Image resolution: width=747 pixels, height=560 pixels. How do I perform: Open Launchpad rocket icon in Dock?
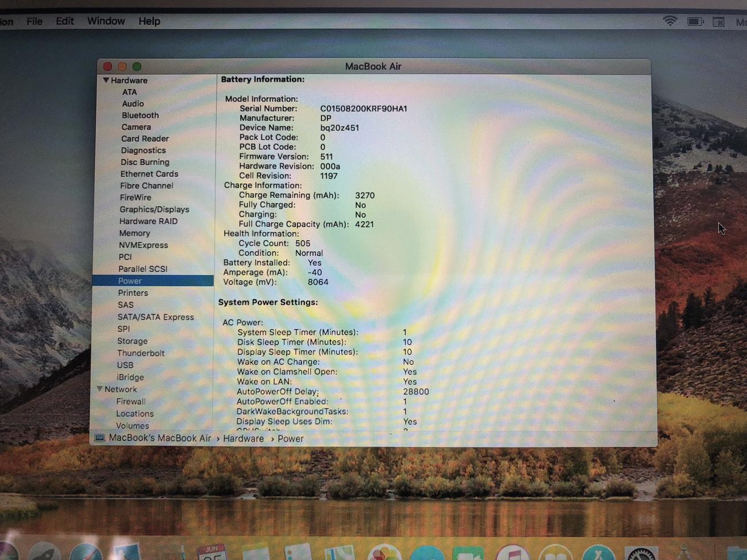tap(45, 553)
